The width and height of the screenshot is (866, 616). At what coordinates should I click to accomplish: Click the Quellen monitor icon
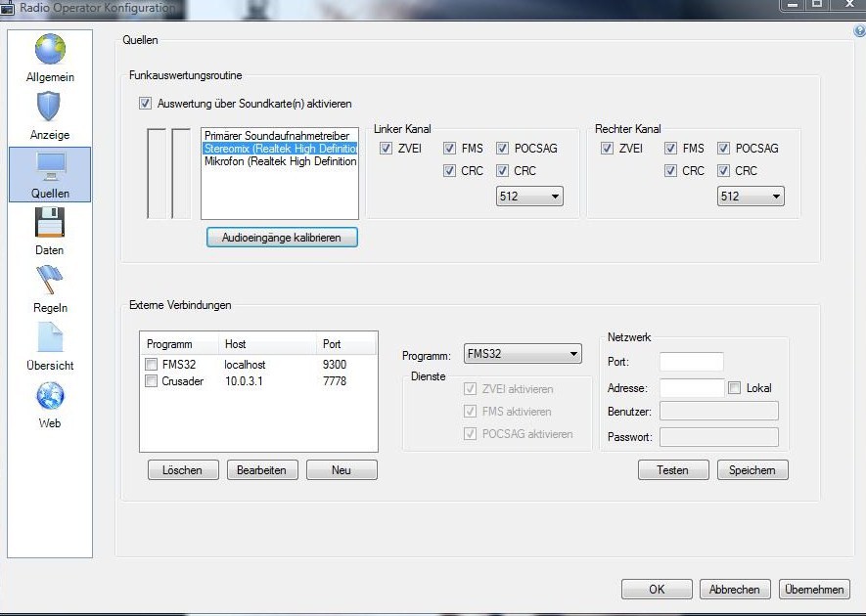50,165
